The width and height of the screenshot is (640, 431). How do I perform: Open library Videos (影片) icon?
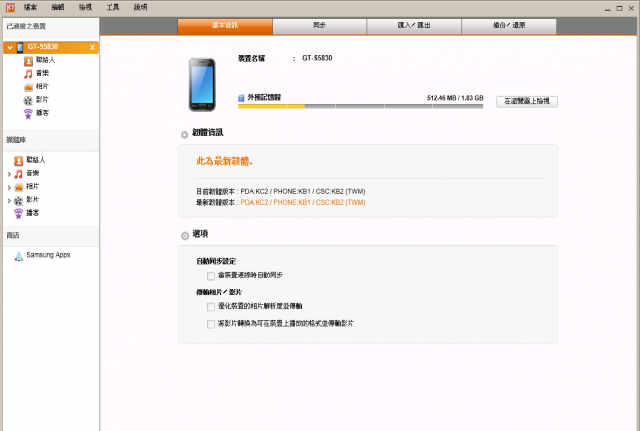[18, 200]
